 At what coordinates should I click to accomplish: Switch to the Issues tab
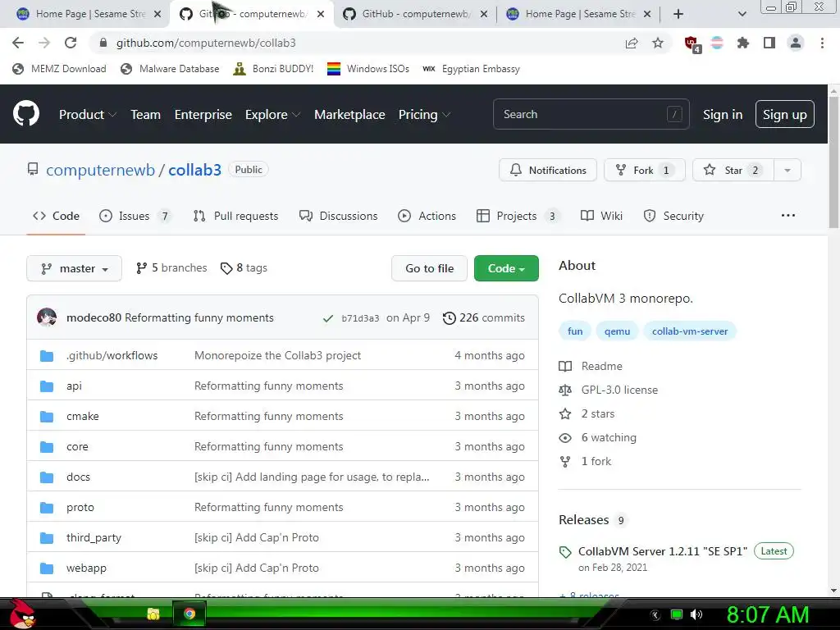[135, 216]
